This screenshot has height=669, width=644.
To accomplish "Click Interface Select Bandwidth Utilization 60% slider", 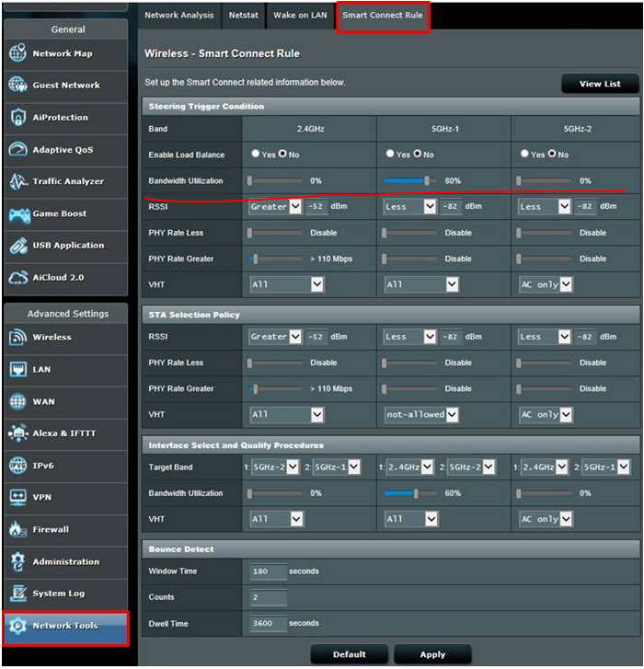I will [409, 493].
